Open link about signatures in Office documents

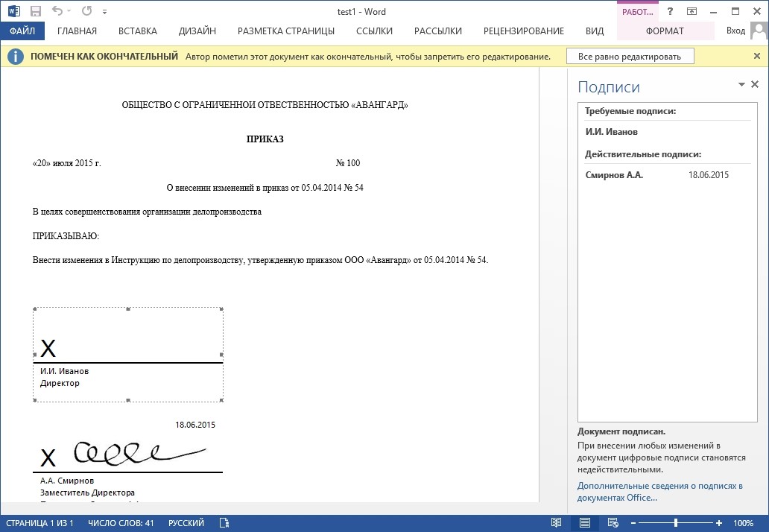coord(659,492)
